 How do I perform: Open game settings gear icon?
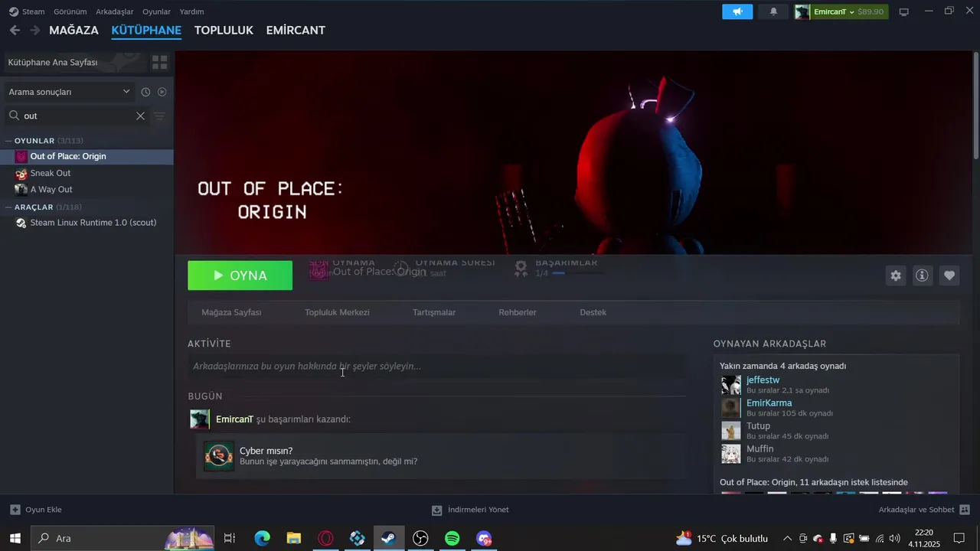point(896,275)
